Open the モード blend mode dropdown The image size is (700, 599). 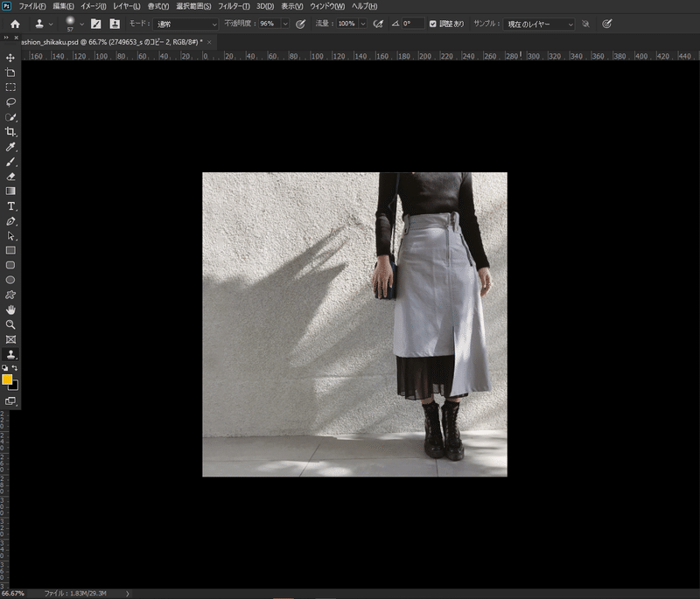point(185,24)
